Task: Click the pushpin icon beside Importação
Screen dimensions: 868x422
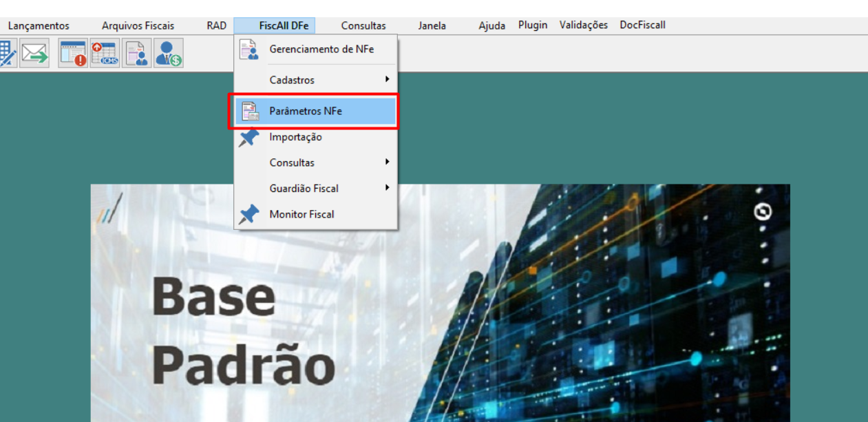Action: [x=248, y=137]
